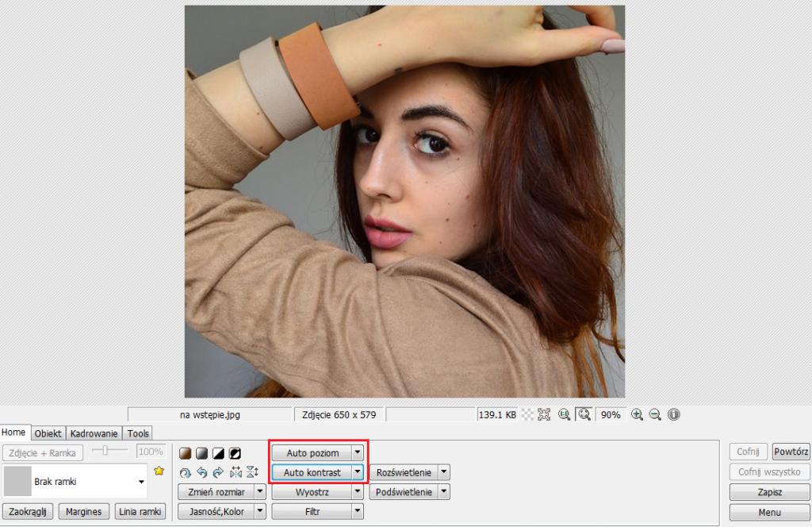The image size is (812, 527).
Task: Click the 90% zoom level value
Action: tap(611, 414)
